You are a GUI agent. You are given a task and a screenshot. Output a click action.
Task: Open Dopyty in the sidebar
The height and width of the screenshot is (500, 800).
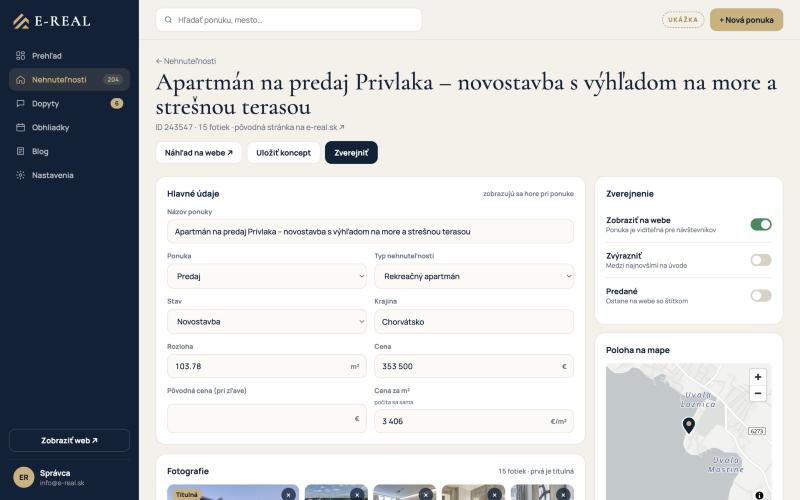[69, 104]
